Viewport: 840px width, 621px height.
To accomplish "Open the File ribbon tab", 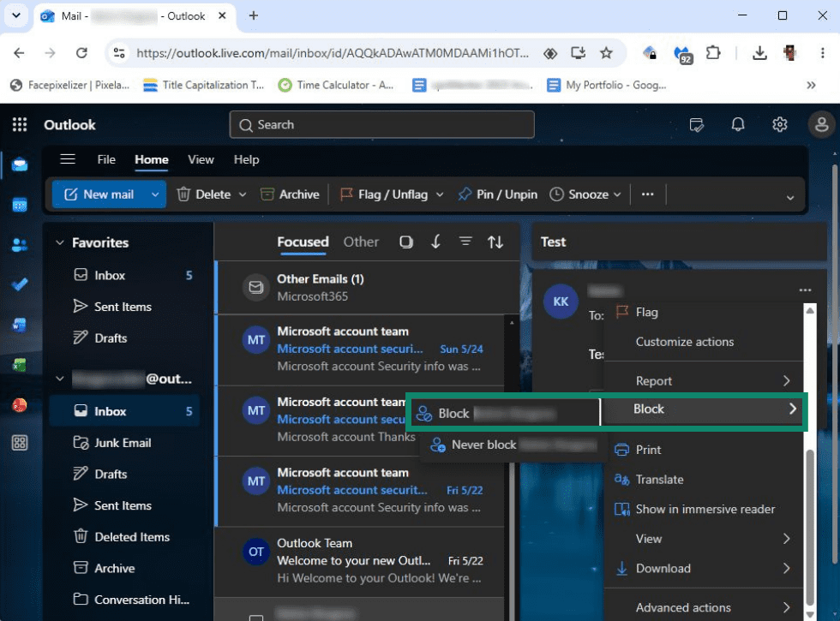I will (106, 159).
